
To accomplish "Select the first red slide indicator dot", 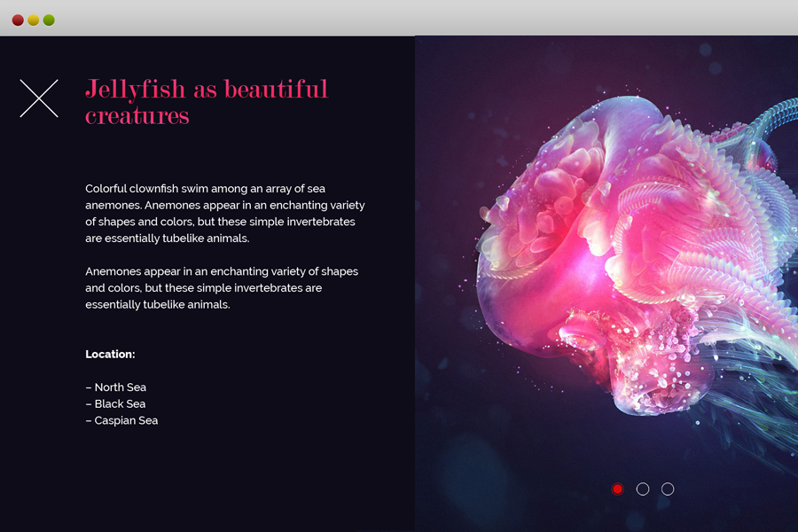I will pos(618,489).
